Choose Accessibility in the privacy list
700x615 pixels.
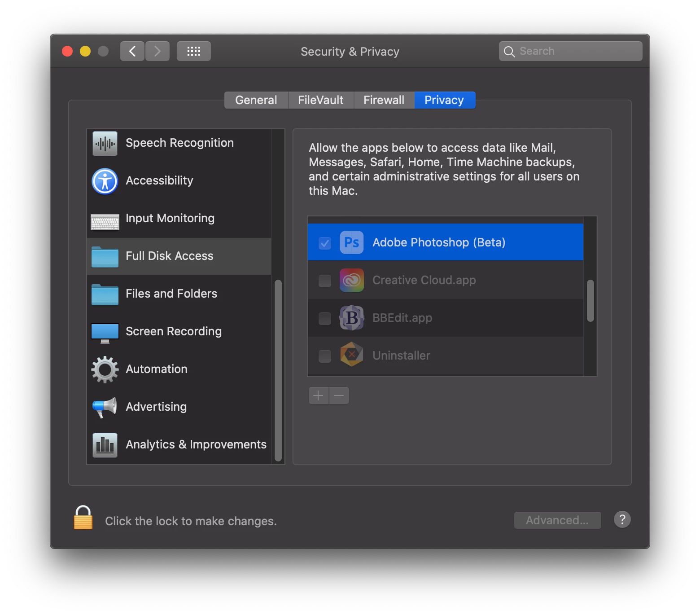(x=159, y=180)
